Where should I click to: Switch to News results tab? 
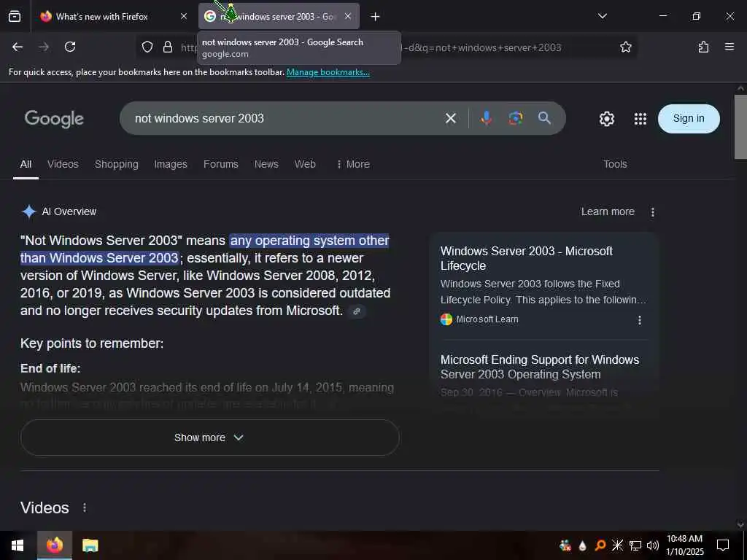tap(266, 164)
